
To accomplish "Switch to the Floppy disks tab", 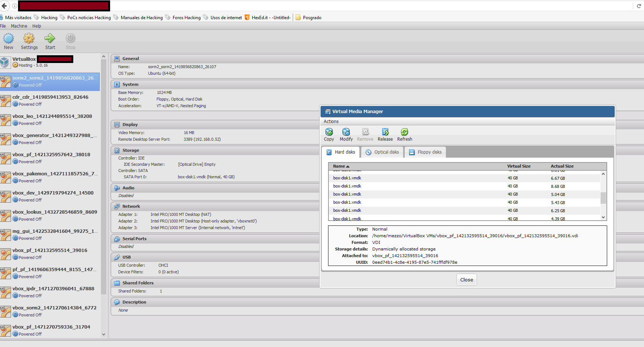I will tap(425, 152).
